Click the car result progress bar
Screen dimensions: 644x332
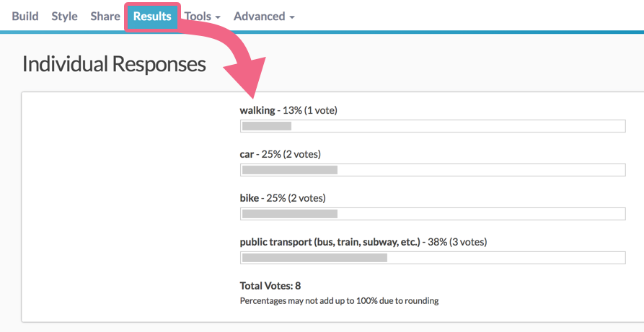click(x=432, y=170)
